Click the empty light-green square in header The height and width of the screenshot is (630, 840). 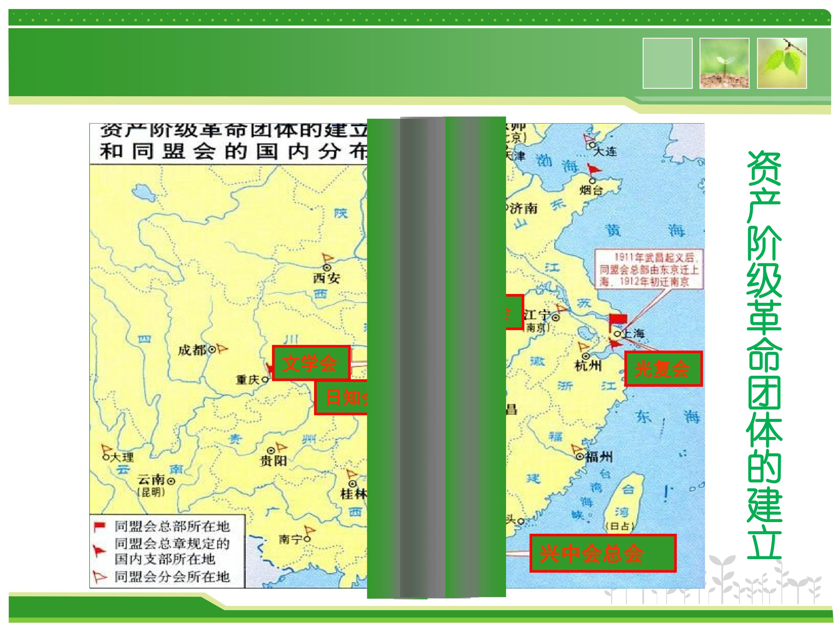[x=667, y=63]
